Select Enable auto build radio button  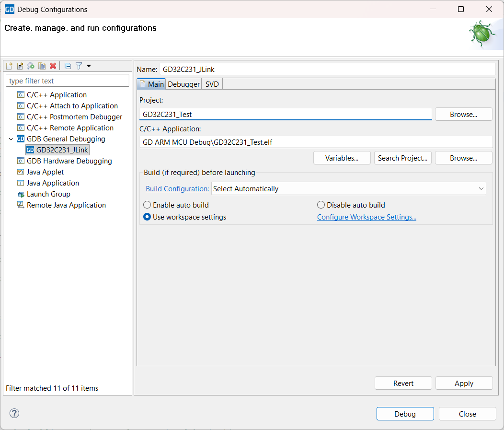coord(148,205)
